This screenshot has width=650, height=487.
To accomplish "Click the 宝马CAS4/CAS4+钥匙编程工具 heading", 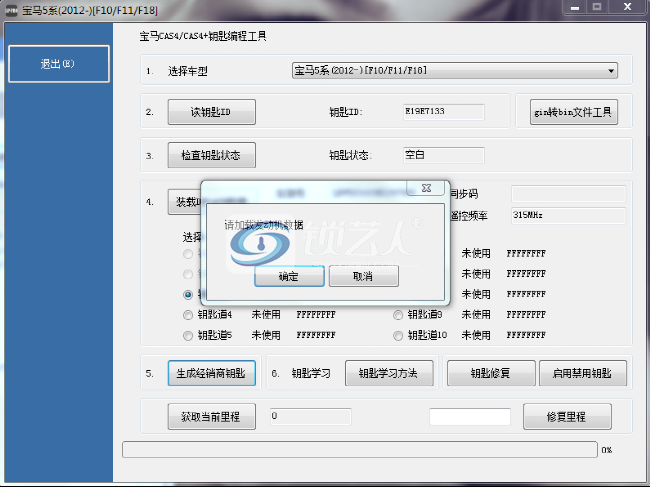I will [x=203, y=36].
